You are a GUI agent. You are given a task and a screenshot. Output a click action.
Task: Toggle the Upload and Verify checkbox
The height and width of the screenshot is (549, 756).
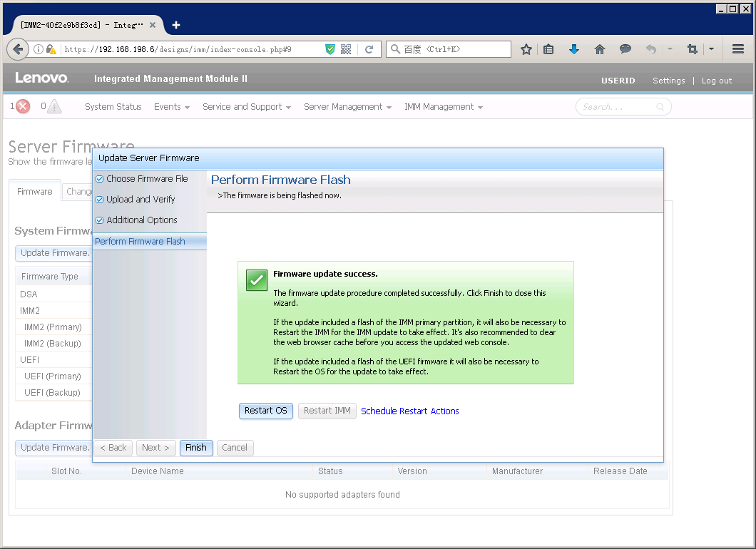click(100, 200)
